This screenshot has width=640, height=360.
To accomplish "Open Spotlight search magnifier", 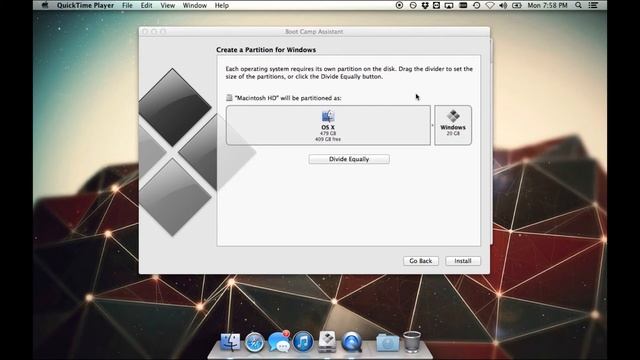I will pos(578,5).
